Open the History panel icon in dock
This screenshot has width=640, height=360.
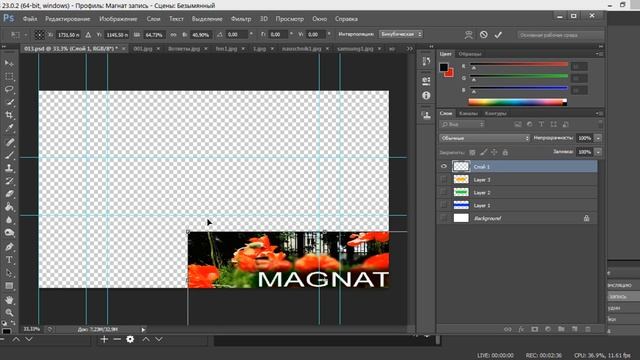(x=426, y=62)
